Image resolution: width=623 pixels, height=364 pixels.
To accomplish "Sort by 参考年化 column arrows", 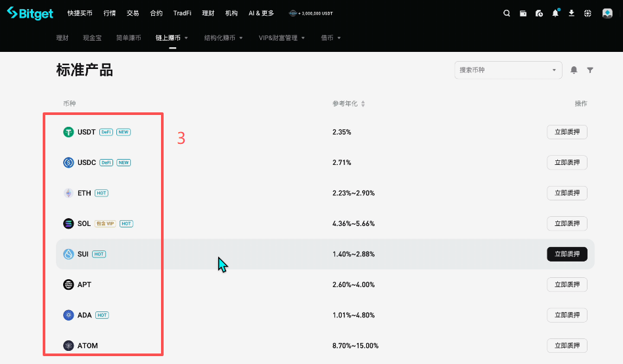I will tap(363, 104).
